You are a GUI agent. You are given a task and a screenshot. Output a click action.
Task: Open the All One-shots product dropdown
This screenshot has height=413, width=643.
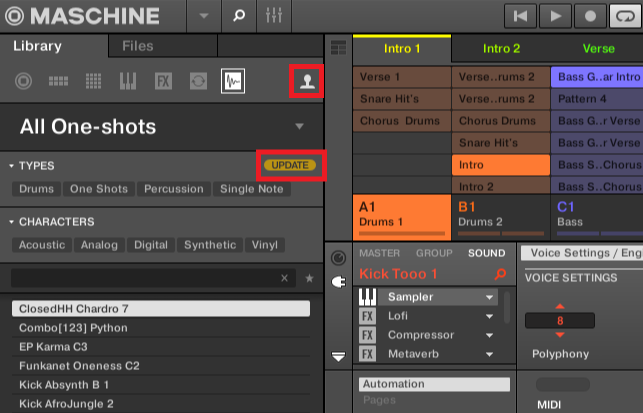tap(300, 126)
